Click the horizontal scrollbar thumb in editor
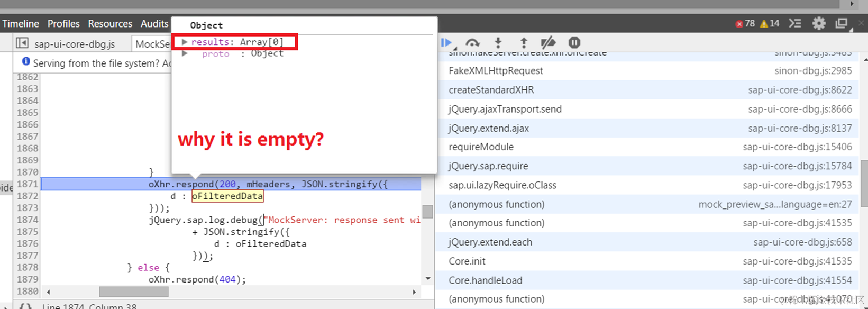 (x=134, y=292)
